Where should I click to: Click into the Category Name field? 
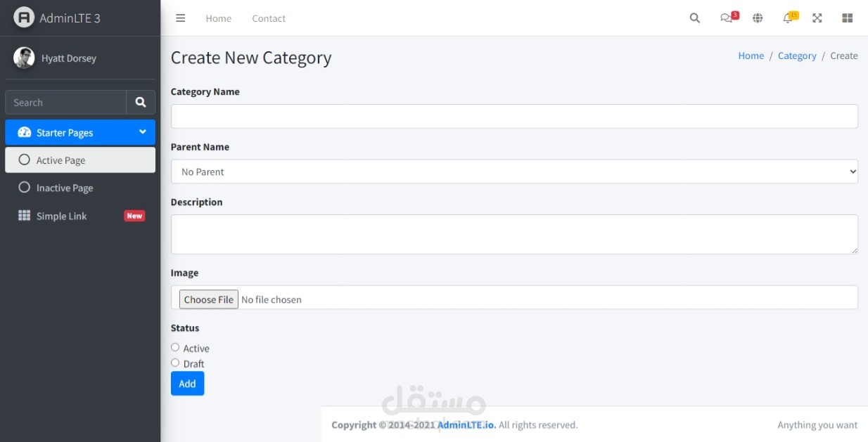click(514, 117)
